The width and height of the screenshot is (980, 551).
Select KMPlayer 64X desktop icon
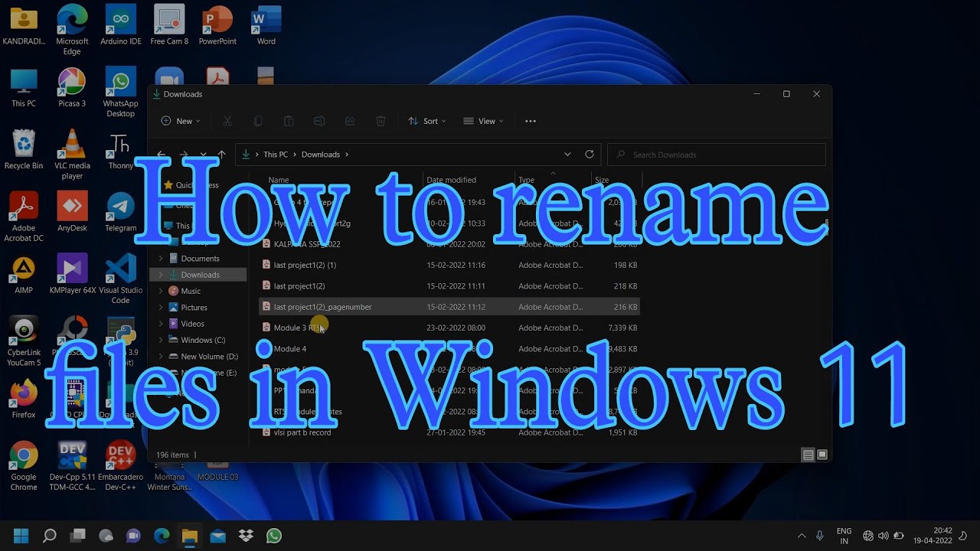[72, 275]
